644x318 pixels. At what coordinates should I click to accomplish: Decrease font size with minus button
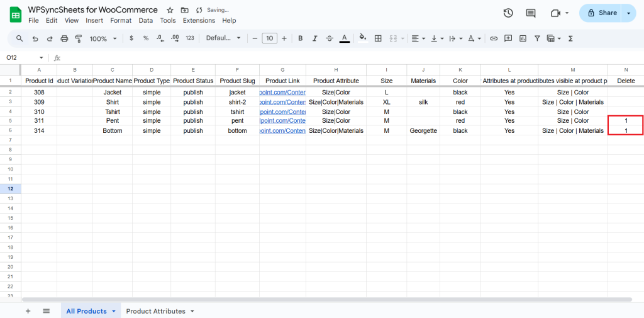[255, 38]
